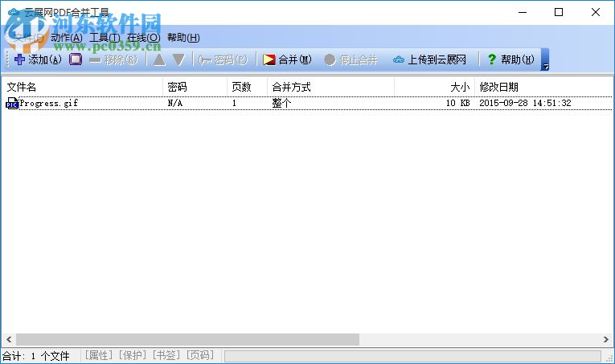Move file down with the down arrow

178,59
